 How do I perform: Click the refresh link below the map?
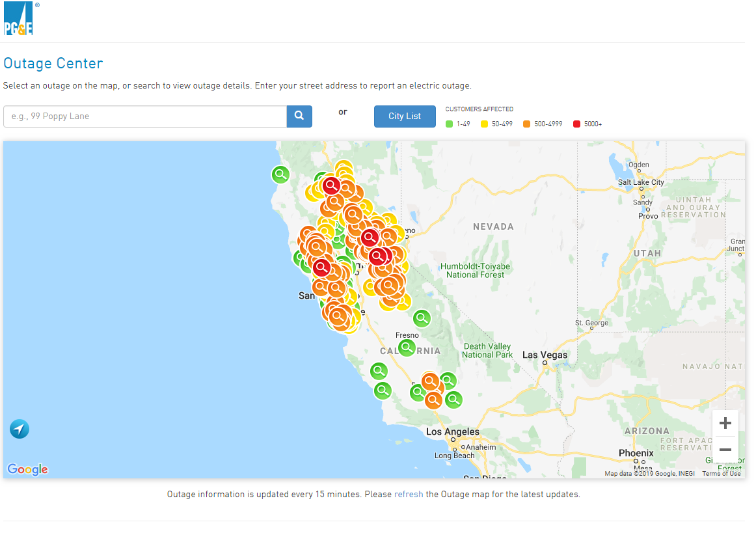(x=409, y=494)
